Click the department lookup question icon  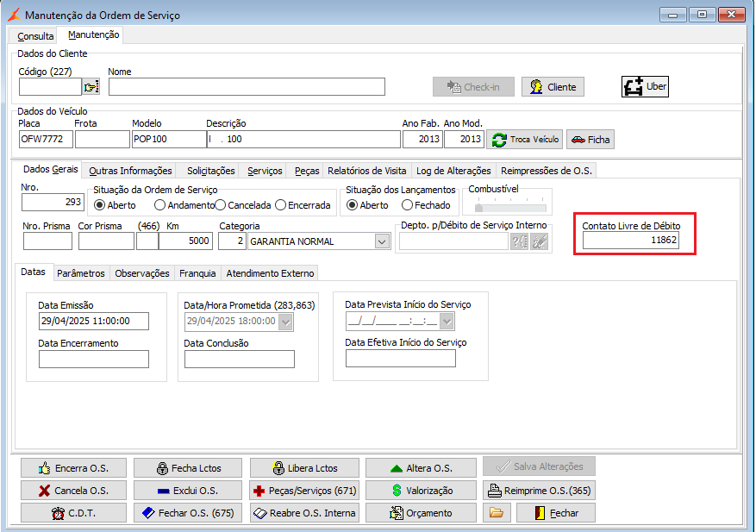pyautogui.click(x=519, y=241)
